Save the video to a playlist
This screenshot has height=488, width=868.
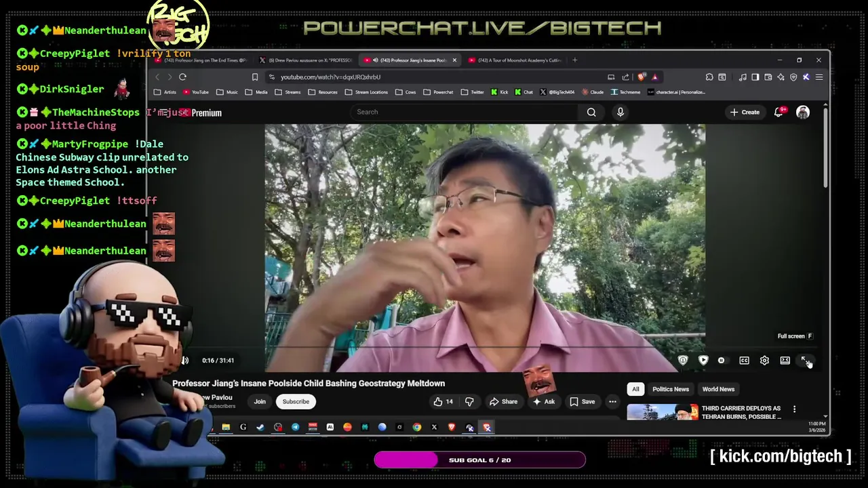coord(582,401)
